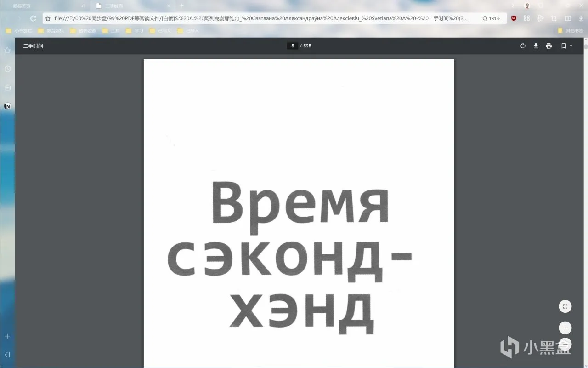Open favorites star in left sidebar
Viewport: 588px width, 368px height.
[7, 50]
